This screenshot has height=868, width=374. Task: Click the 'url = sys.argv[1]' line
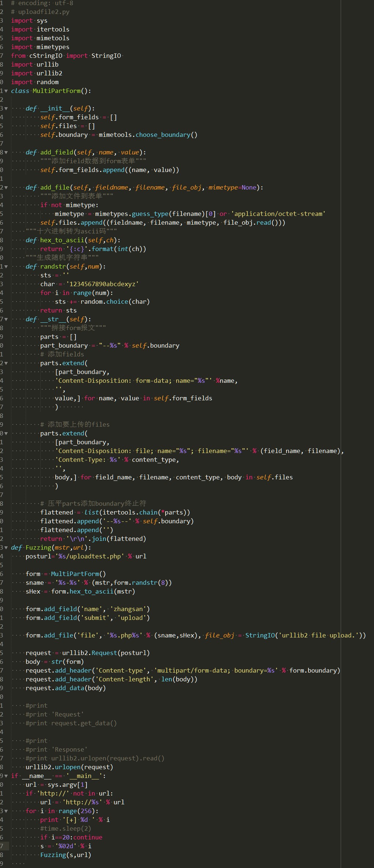pyautogui.click(x=57, y=785)
